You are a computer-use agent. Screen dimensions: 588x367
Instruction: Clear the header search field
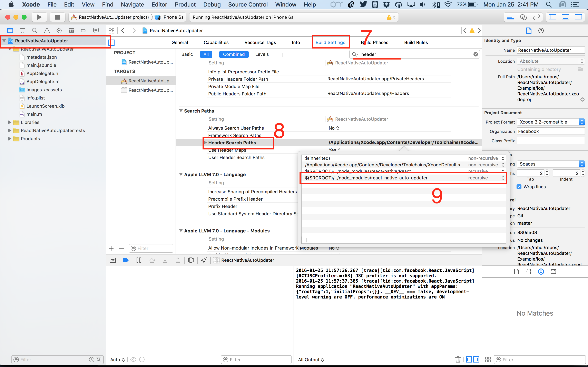476,54
